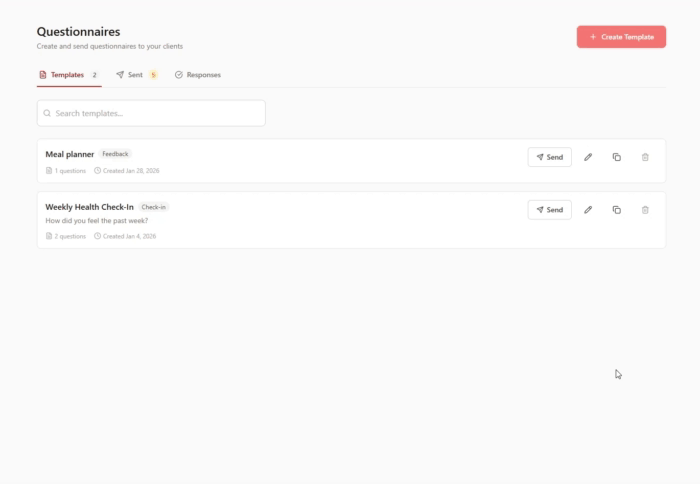Click the Sent tab count badge
Viewport: 700px width, 484px height.
(x=153, y=75)
